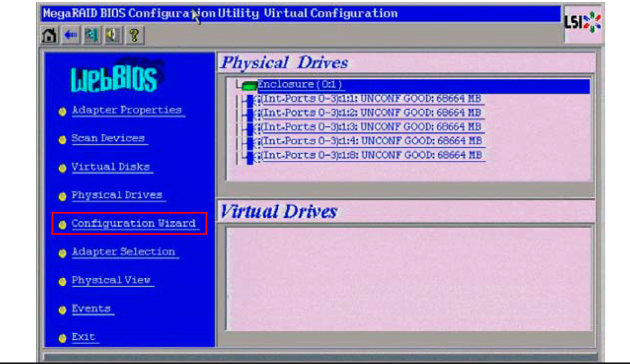Select Scan Devices in the sidebar
630x364 pixels.
click(108, 138)
